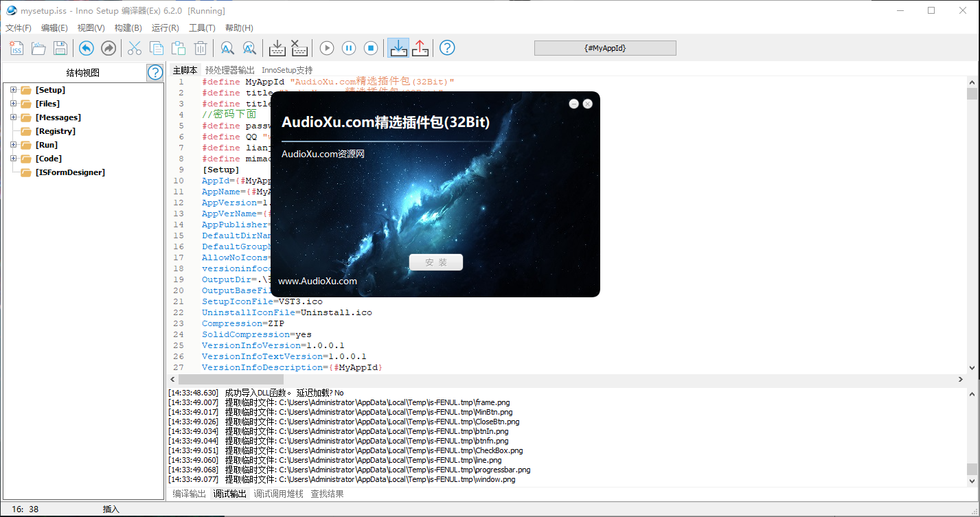Click the new ISS script icon
The image size is (980, 517).
point(16,48)
